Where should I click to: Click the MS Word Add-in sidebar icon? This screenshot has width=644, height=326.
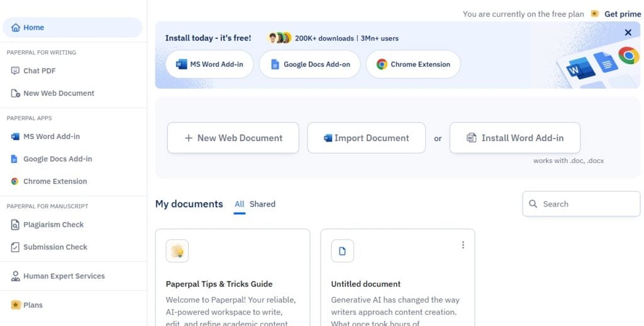point(15,137)
